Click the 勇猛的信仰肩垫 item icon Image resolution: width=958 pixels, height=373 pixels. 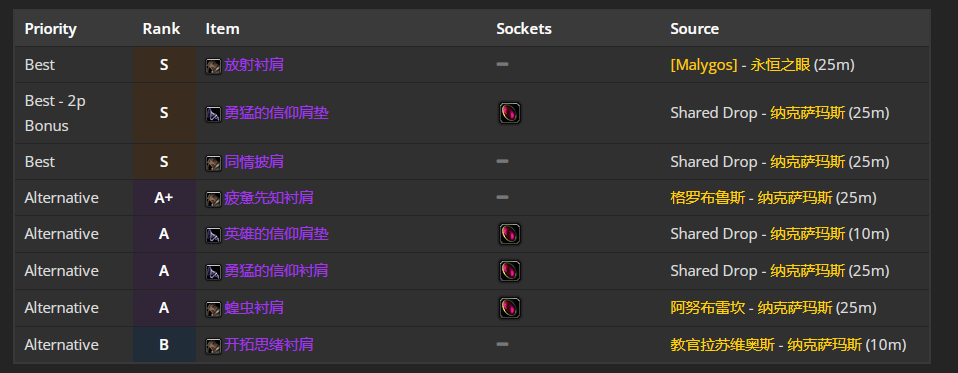[213, 114]
